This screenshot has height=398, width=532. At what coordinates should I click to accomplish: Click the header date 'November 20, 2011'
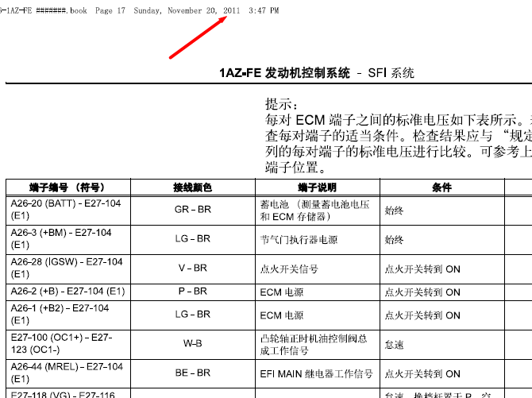click(x=203, y=10)
